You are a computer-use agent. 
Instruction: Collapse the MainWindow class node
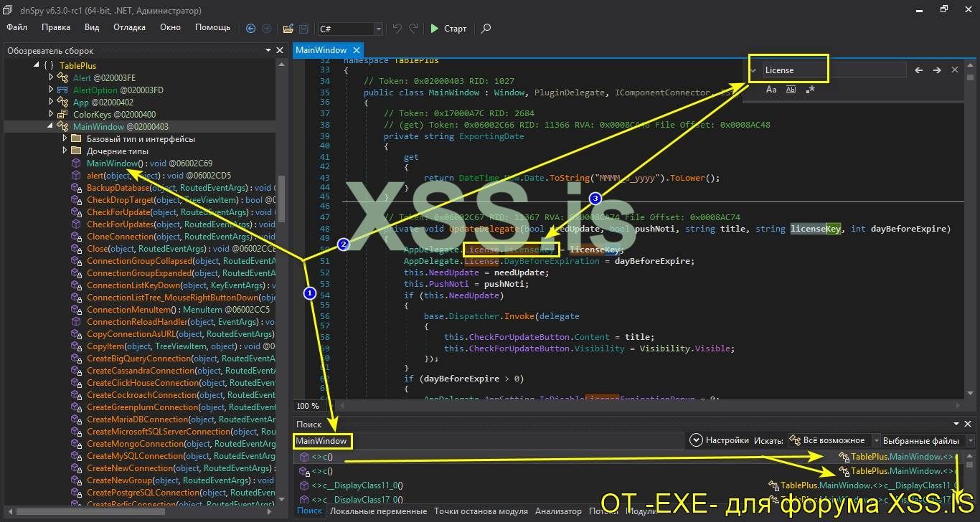point(51,126)
